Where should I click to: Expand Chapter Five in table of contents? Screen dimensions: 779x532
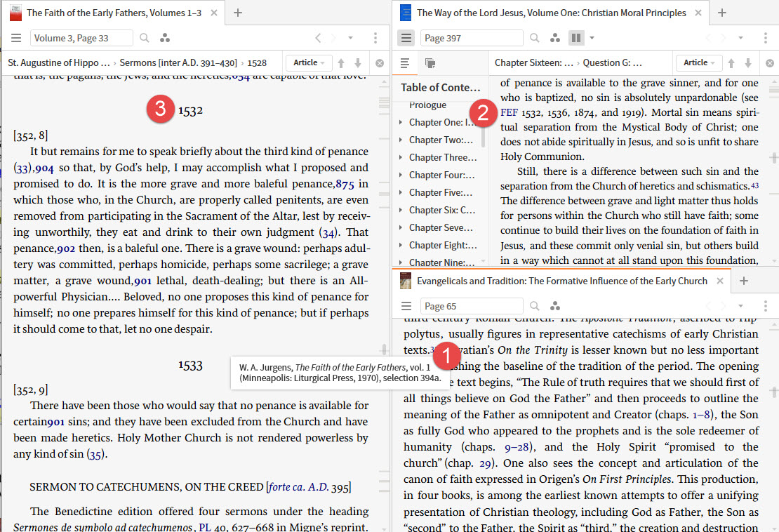coord(401,192)
